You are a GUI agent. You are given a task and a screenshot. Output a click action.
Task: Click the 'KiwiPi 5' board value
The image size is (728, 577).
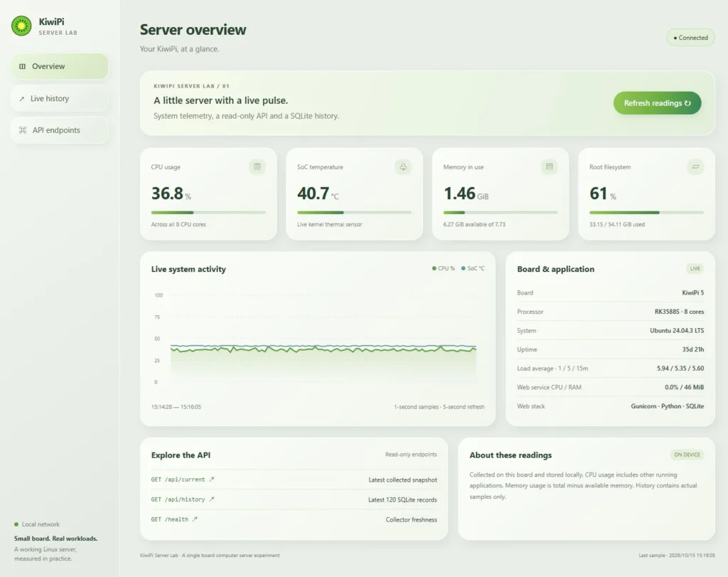[x=692, y=292]
